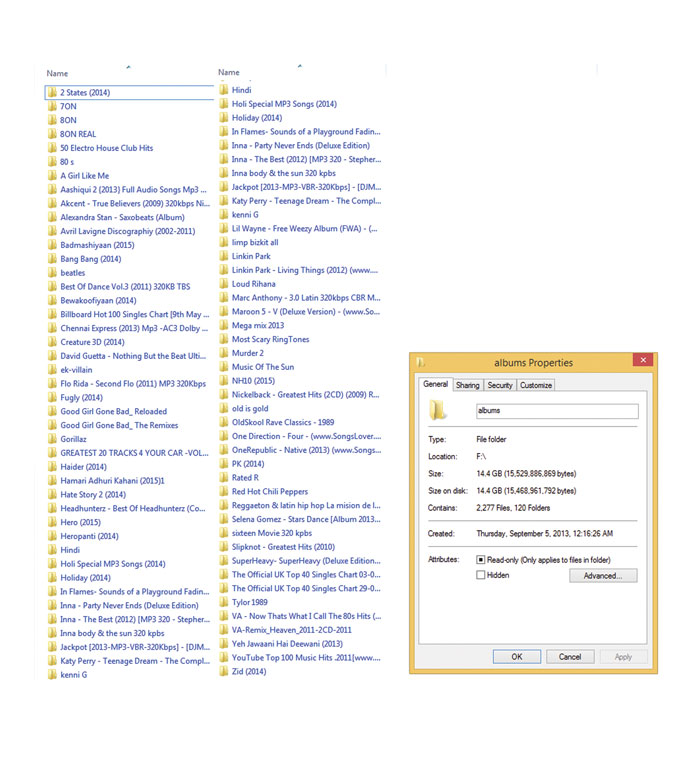
Task: Click the folder icon next to Zid (2014)
Action: click(x=224, y=671)
